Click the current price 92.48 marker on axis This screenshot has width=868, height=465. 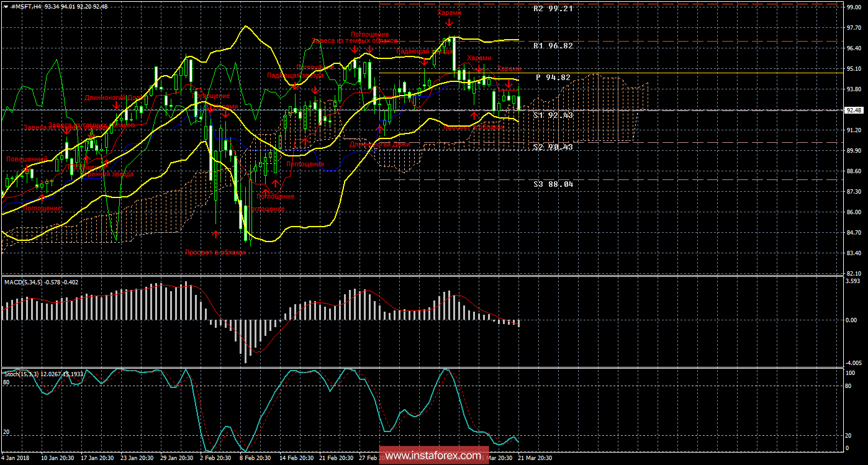coord(854,110)
